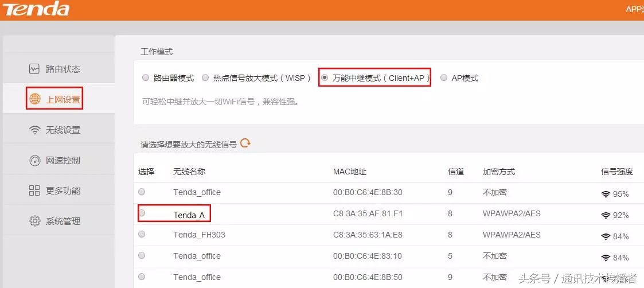Choose Tenda_office network on channel 5
The height and width of the screenshot is (288, 644).
142,255
